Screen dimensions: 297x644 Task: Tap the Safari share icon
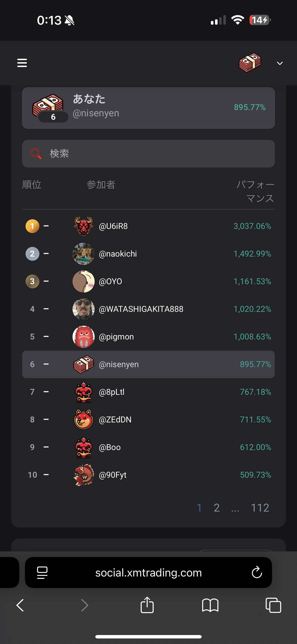pos(147,605)
